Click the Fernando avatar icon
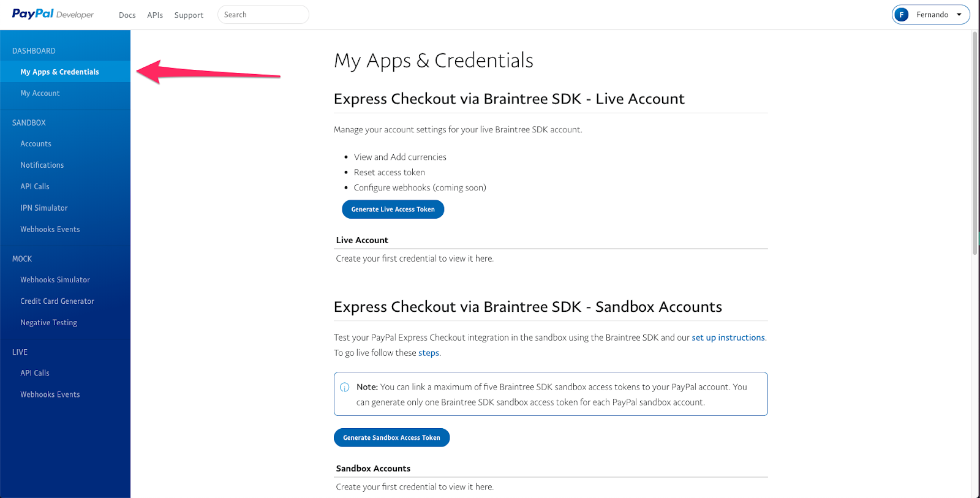 tap(901, 15)
